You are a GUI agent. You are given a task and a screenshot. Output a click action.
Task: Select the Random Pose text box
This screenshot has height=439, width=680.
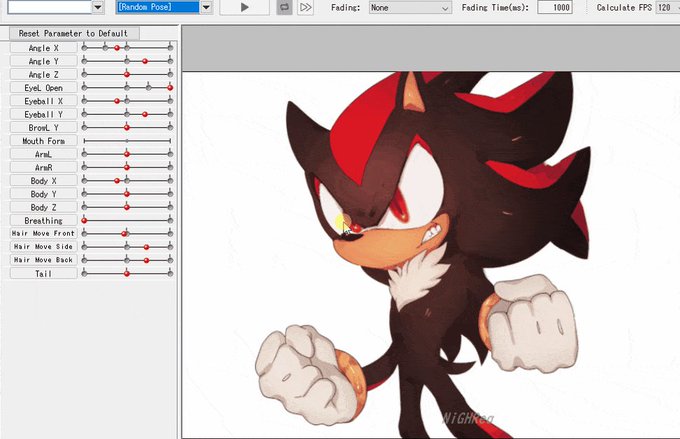click(x=158, y=7)
